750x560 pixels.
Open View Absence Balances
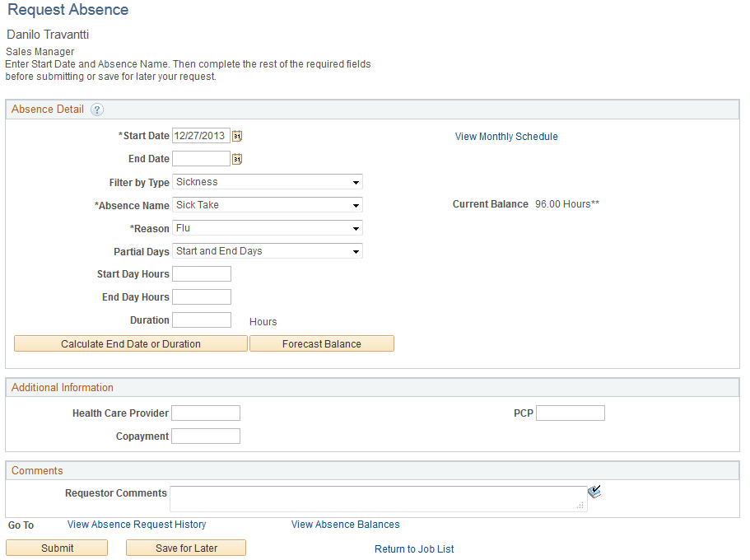tap(345, 524)
